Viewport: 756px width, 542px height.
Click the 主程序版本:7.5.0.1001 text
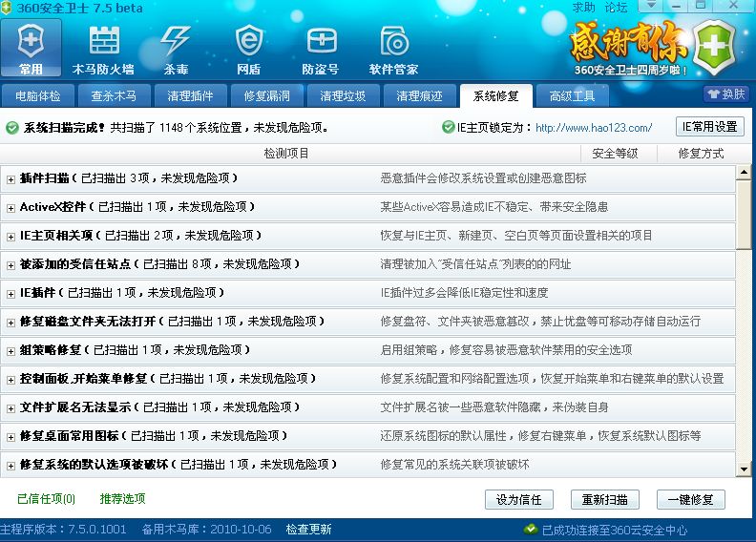63,530
